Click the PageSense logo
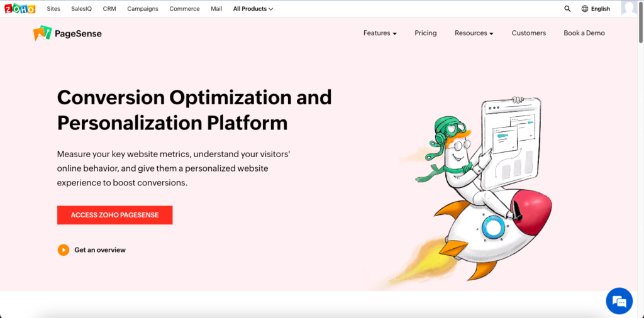Viewport: 644px width, 318px height. (67, 33)
